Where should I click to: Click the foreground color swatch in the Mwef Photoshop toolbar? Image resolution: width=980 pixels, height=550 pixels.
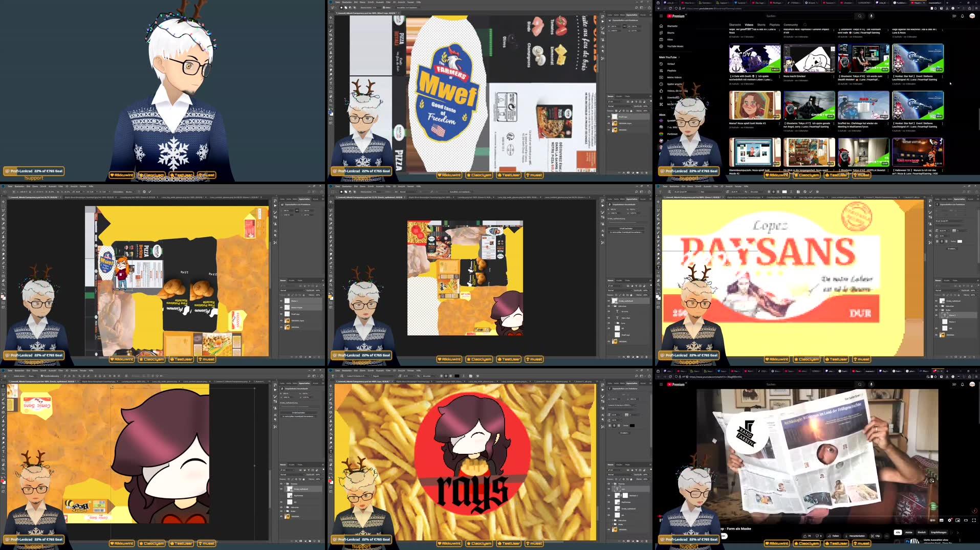(x=330, y=112)
